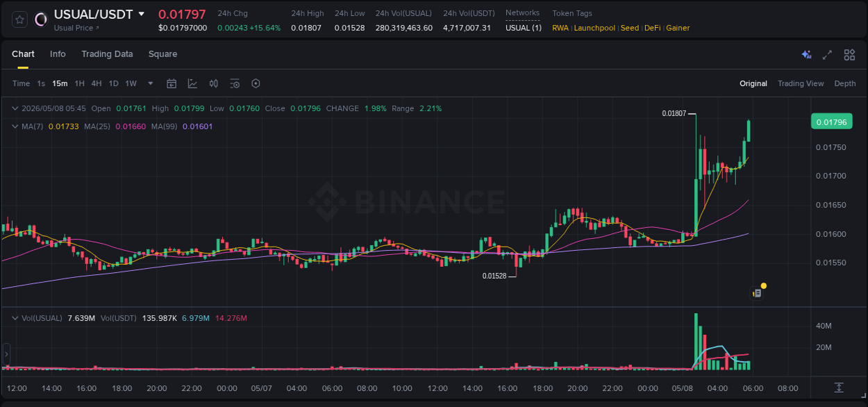Click the auto-fit vertical scale icon
Screen dimensions: 868x407
click(839, 387)
